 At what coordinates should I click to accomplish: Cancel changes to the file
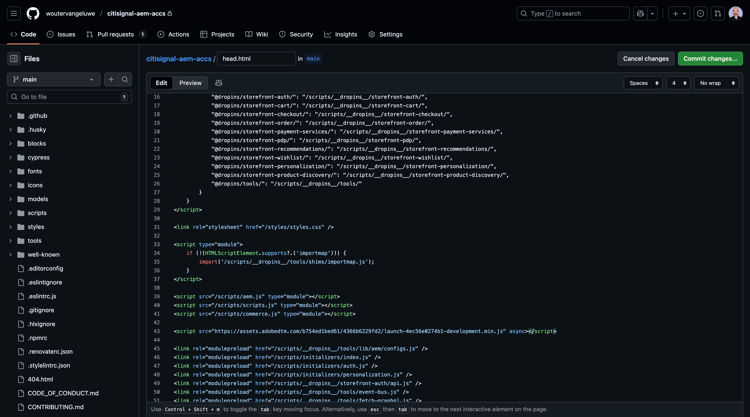(x=646, y=59)
